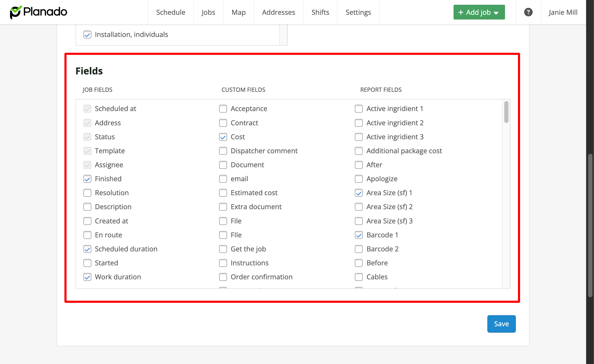Uncheck the Barcode 1 report field
Viewport: 594px width, 364px height.
pos(359,235)
